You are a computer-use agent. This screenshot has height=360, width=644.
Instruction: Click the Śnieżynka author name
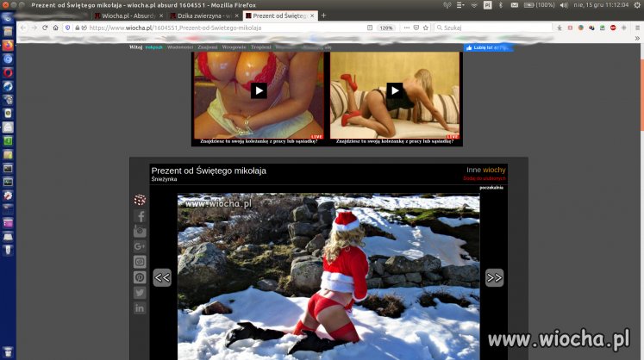pos(164,179)
